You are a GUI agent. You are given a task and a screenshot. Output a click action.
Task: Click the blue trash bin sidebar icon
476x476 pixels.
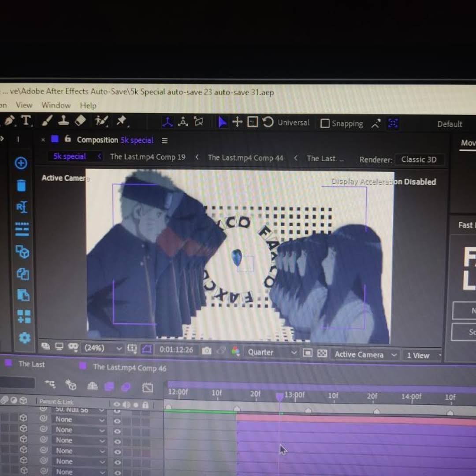[21, 185]
